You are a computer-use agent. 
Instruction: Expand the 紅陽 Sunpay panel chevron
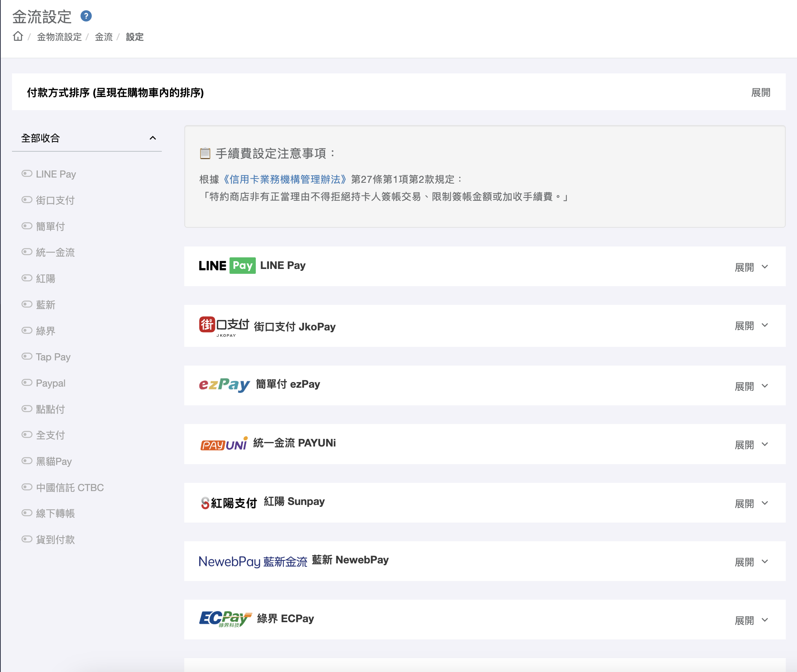pos(765,503)
